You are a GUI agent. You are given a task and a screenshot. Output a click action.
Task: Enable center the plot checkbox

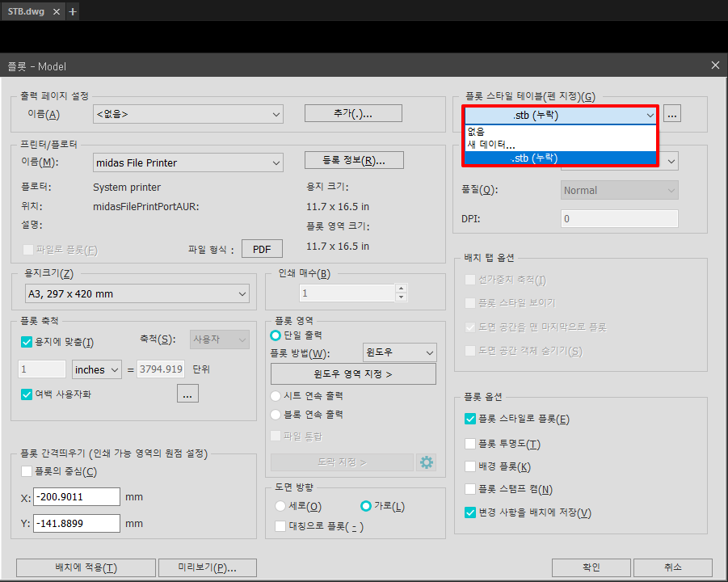click(x=27, y=472)
